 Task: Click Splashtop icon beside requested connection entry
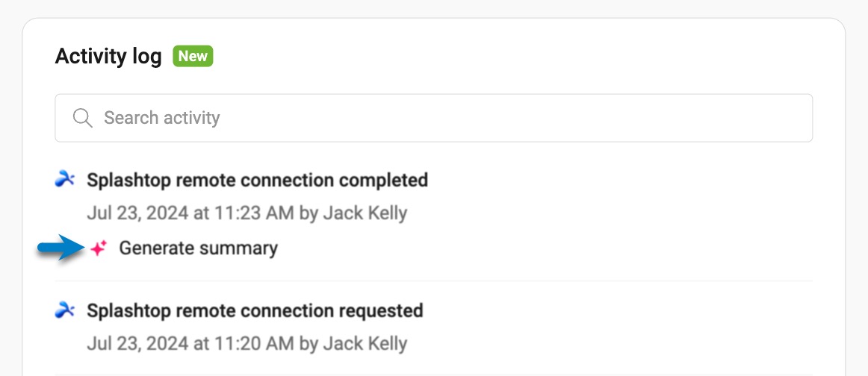tap(65, 310)
